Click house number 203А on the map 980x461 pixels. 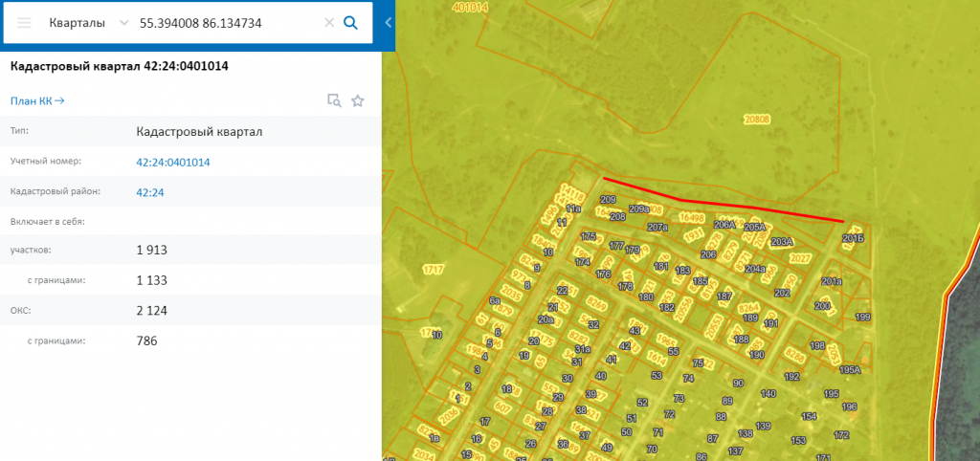pos(782,241)
